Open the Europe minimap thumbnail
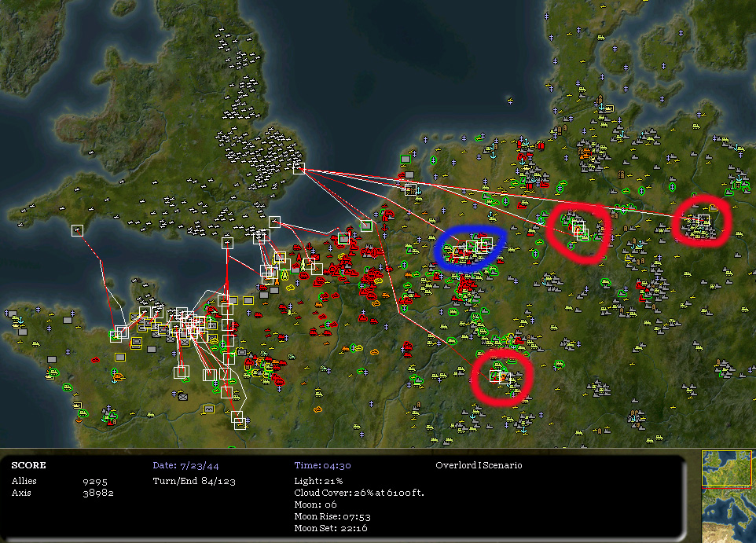This screenshot has height=543, width=756. [728, 496]
